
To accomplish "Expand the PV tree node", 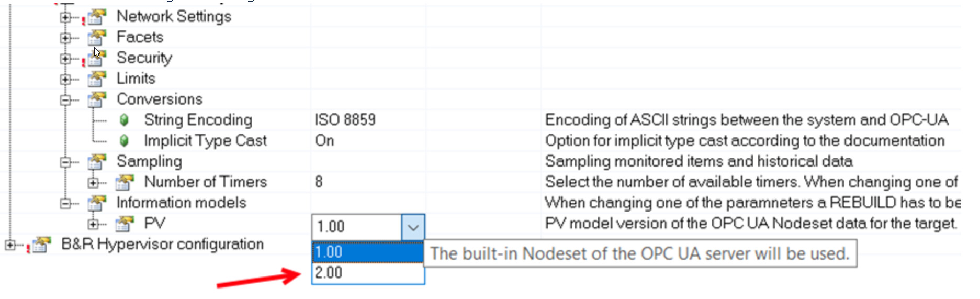I will point(93,224).
